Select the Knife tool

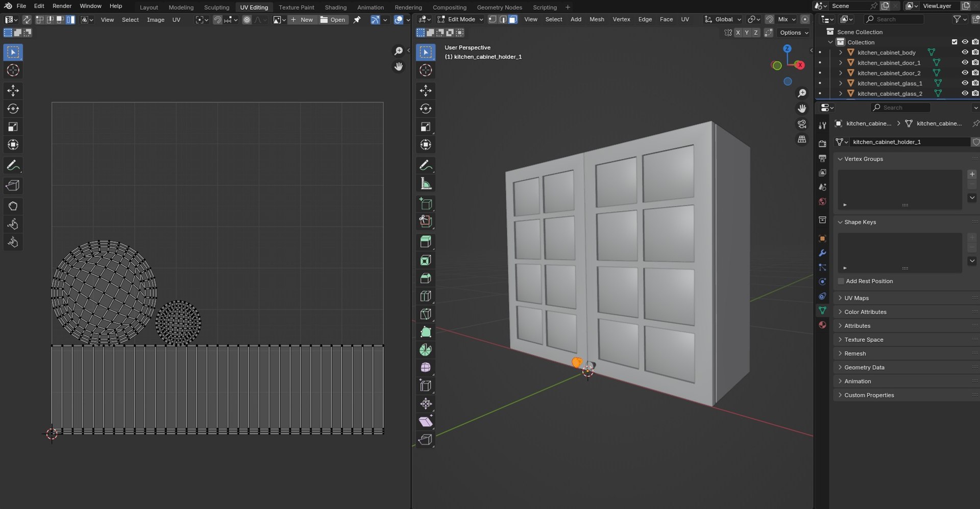(426, 314)
